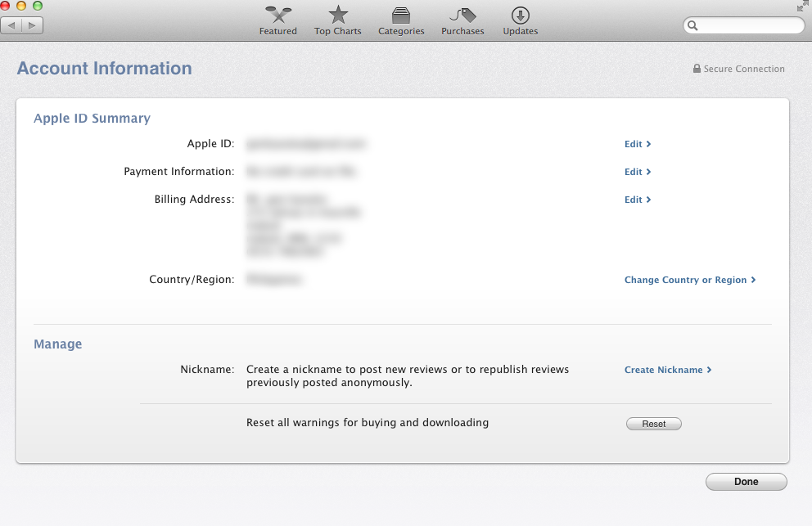The width and height of the screenshot is (812, 526).
Task: Minimize the window with yellow button
Action: (21, 6)
